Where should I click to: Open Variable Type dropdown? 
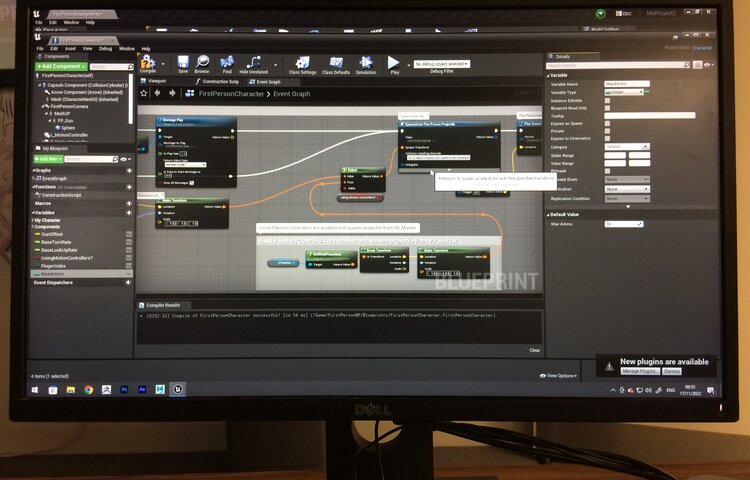624,92
